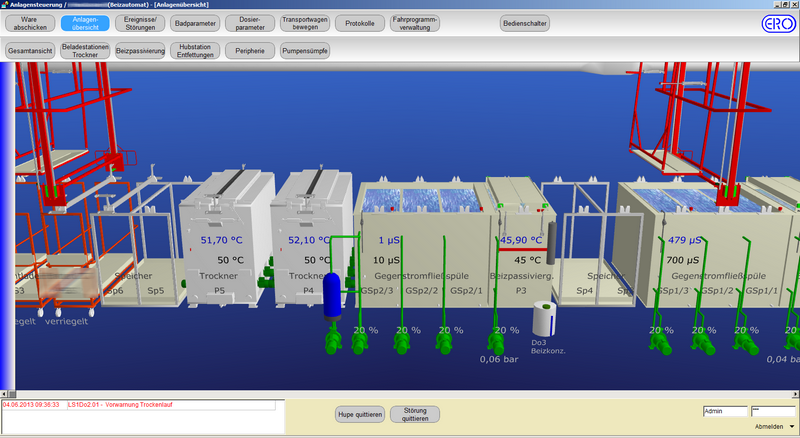800x438 pixels.
Task: Click the password input field
Action: [x=774, y=411]
